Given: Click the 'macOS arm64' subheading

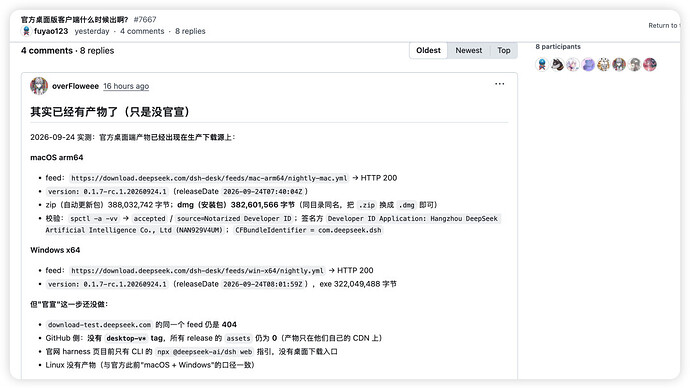Looking at the screenshot, I should (x=57, y=157).
